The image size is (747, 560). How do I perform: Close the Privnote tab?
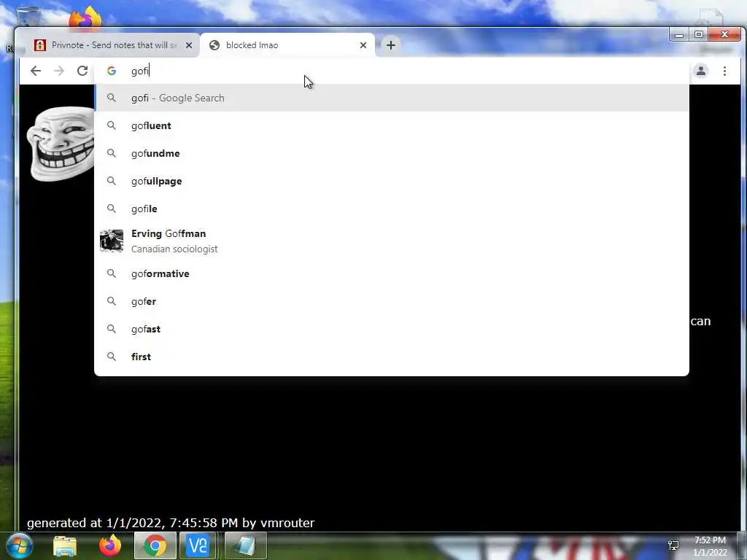[x=189, y=45]
